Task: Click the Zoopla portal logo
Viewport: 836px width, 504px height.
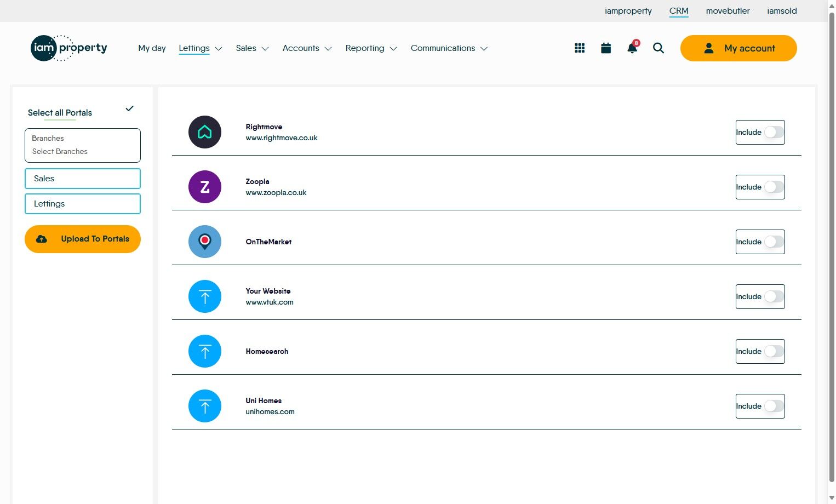Action: pos(205,187)
